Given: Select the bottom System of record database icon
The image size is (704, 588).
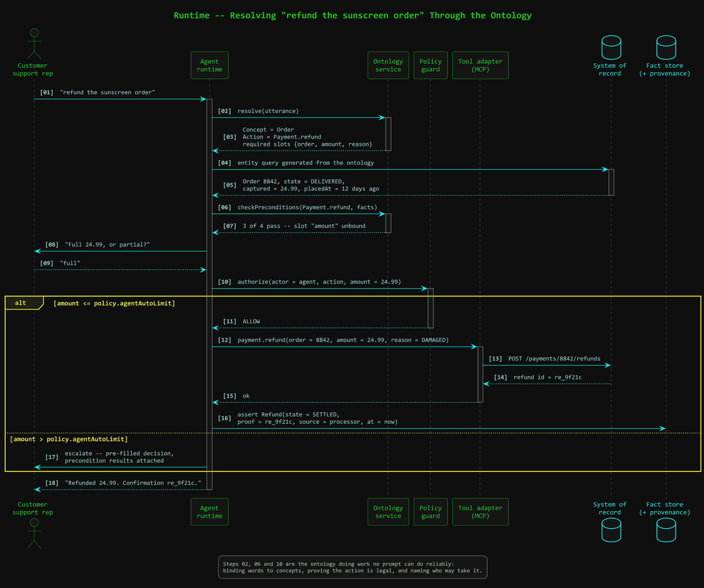Looking at the screenshot, I should [611, 530].
